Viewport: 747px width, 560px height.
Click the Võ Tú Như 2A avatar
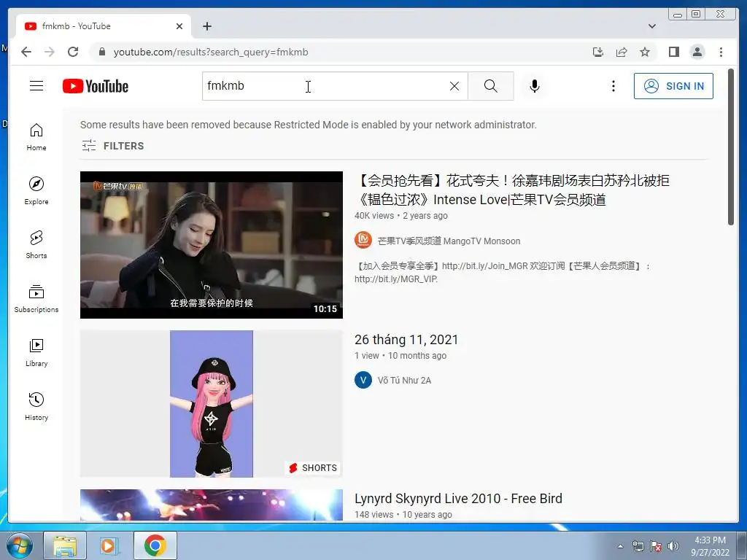point(363,380)
